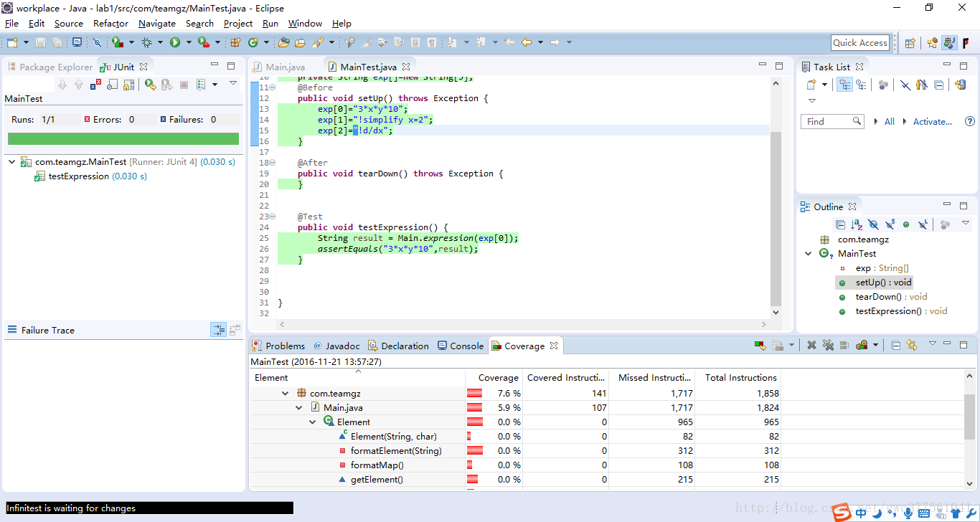The image size is (980, 522).
Task: Click Rerun Test icon in JUnit view
Action: (150, 85)
